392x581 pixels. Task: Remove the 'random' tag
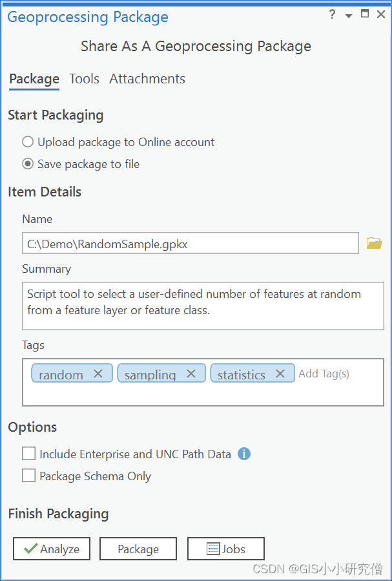tap(98, 374)
